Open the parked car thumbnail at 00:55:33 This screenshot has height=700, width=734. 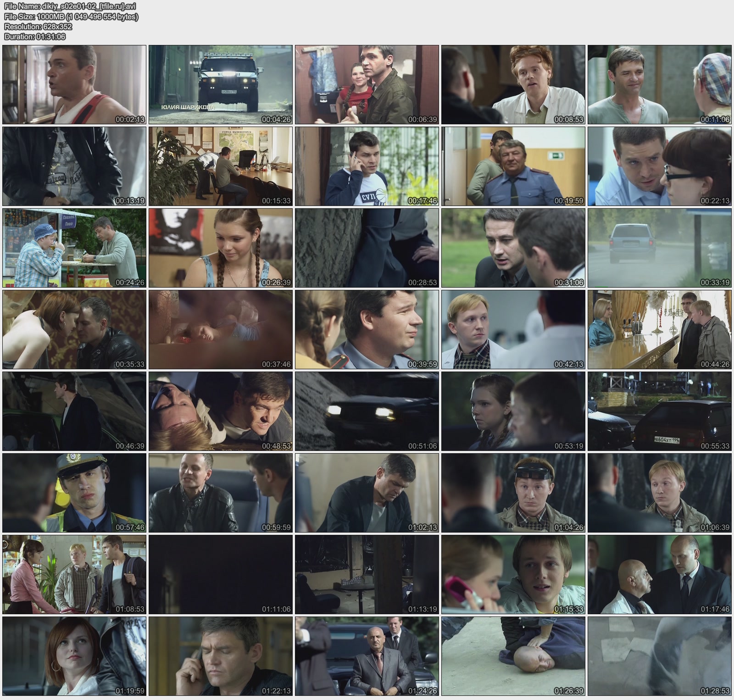(659, 411)
